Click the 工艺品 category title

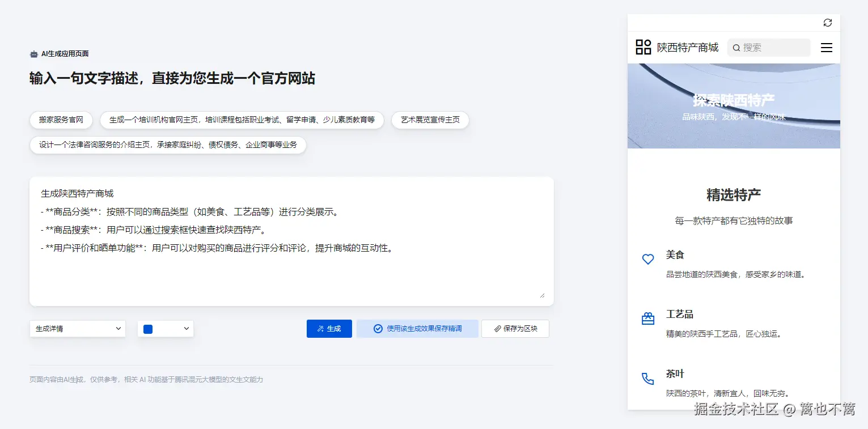680,315
